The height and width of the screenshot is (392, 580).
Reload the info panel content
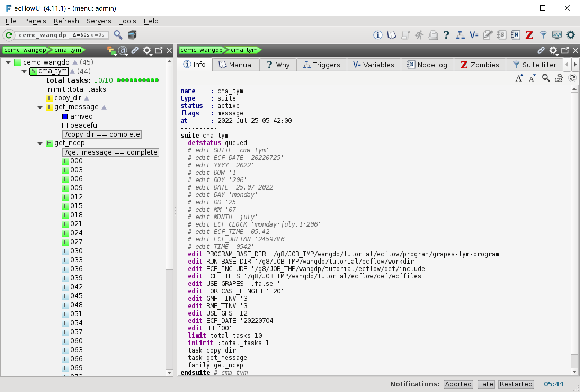tap(572, 78)
